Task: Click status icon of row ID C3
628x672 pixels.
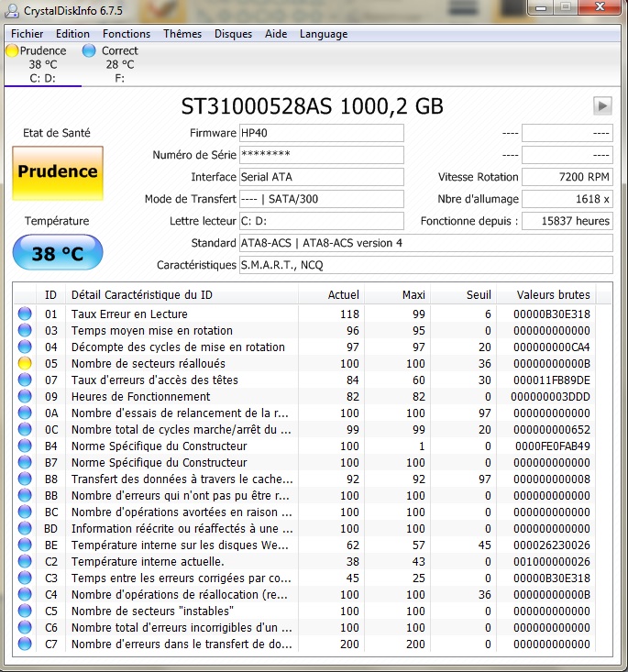Action: (25, 578)
